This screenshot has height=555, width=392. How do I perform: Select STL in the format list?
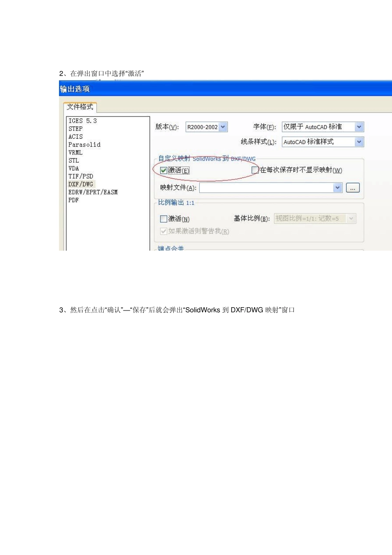74,161
